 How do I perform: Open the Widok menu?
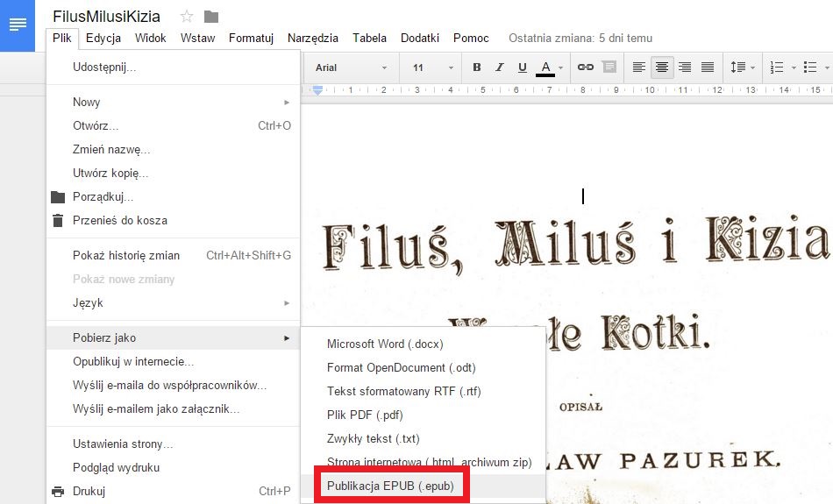[150, 39]
